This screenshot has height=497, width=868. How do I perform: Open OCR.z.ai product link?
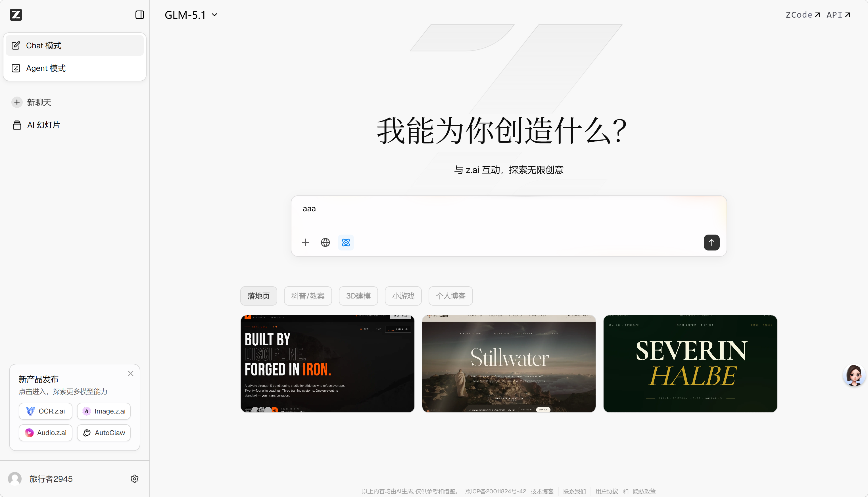click(45, 411)
